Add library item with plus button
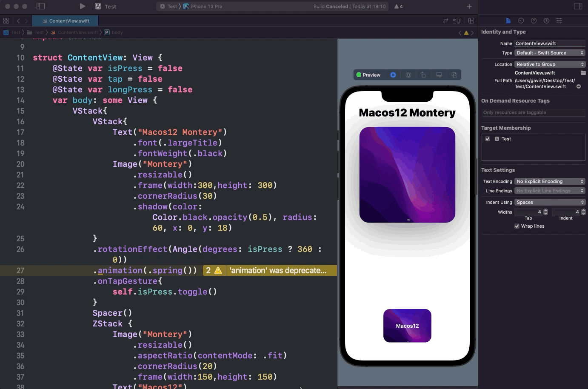Screen dimensions: 588x389 pos(469,6)
